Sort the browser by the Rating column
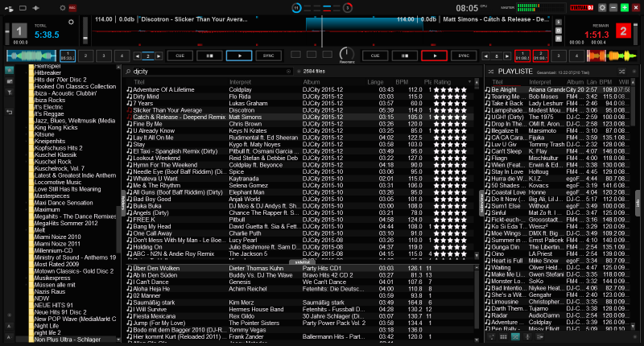 tap(442, 82)
